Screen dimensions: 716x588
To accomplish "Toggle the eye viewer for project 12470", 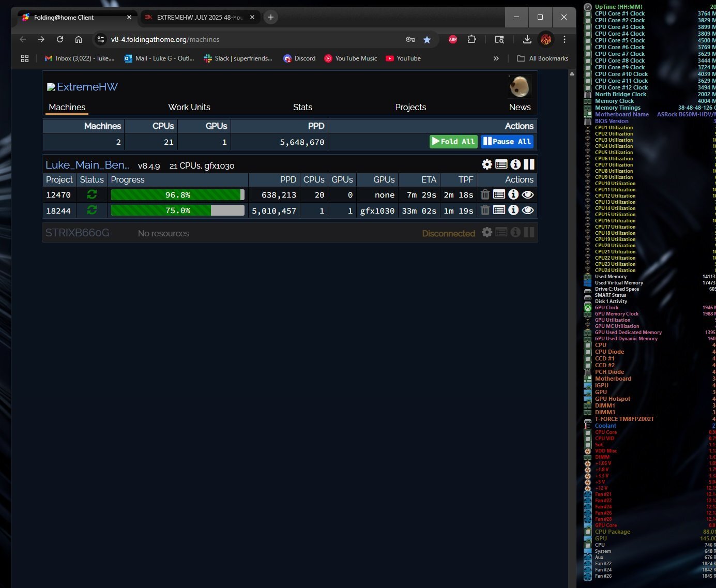I will 527,194.
